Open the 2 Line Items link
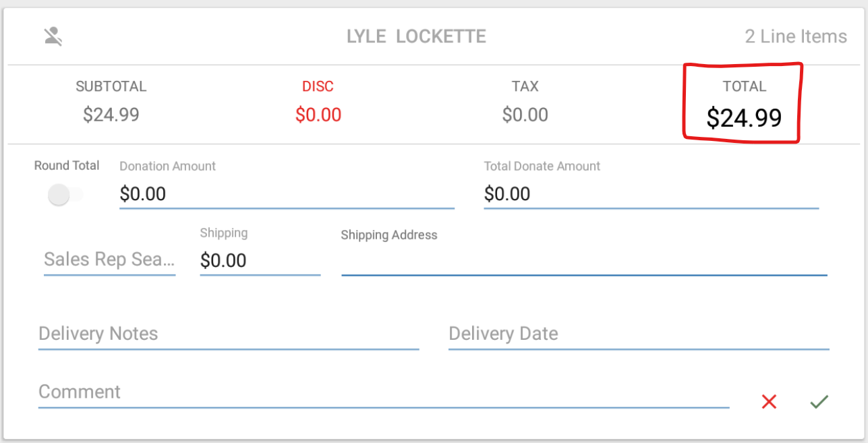 tap(796, 36)
